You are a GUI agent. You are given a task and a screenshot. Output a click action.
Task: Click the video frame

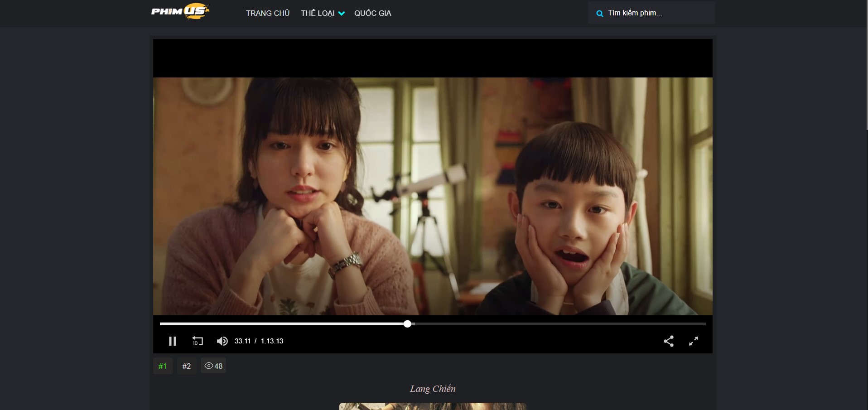pyautogui.click(x=432, y=196)
